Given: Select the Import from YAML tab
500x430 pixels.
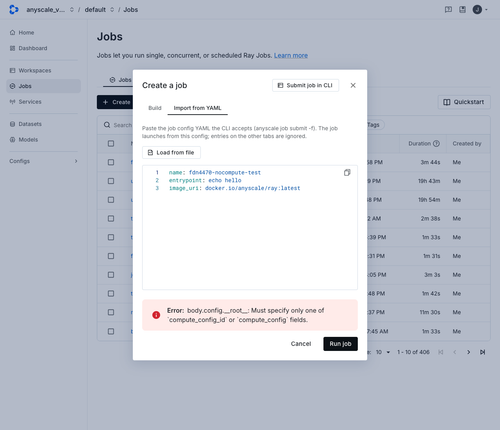Looking at the screenshot, I should (197, 108).
